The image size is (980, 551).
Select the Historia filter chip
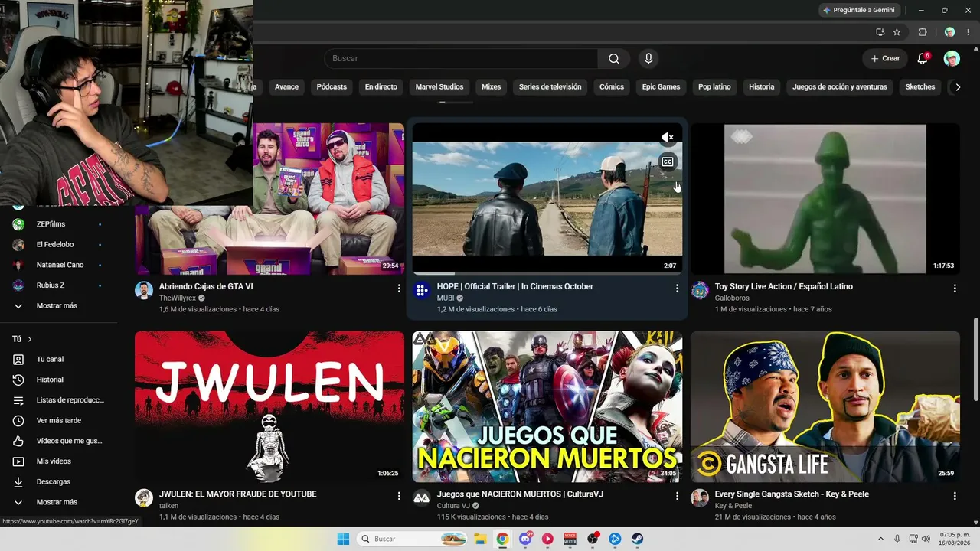762,87
